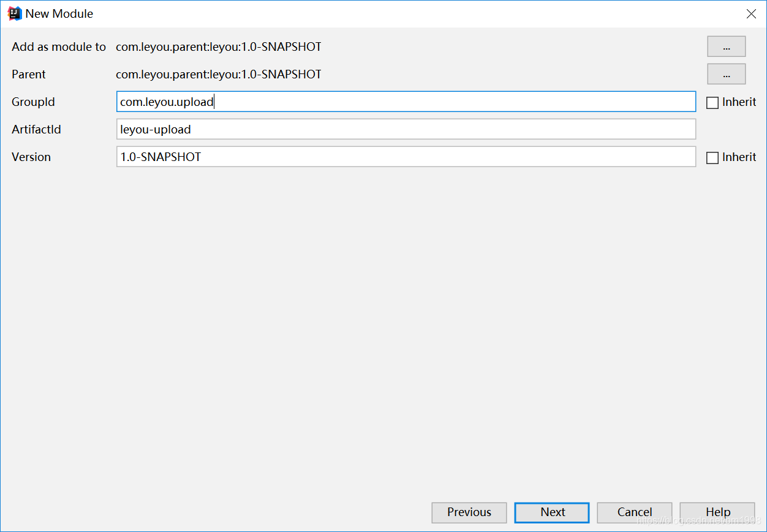Viewport: 767px width, 532px height.
Task: Cancel the New Module dialog
Action: coord(635,512)
